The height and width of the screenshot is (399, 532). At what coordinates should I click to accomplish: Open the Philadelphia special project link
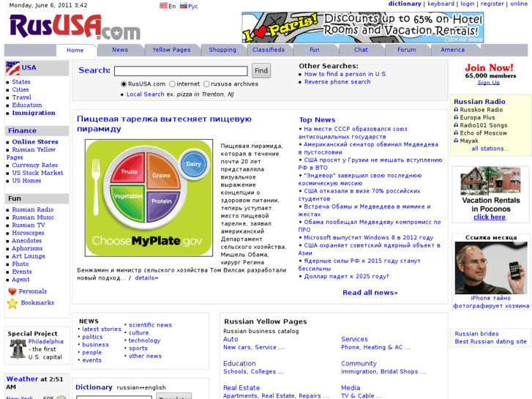click(46, 342)
